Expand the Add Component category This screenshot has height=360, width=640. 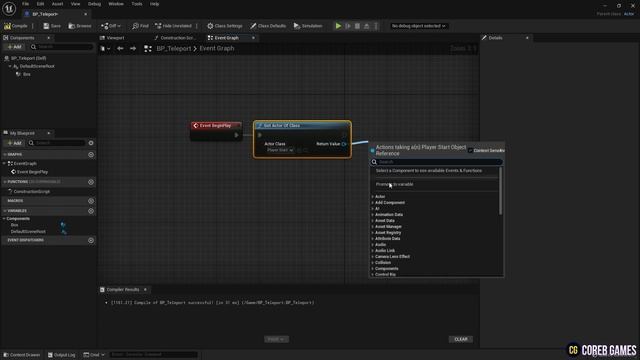(373, 203)
